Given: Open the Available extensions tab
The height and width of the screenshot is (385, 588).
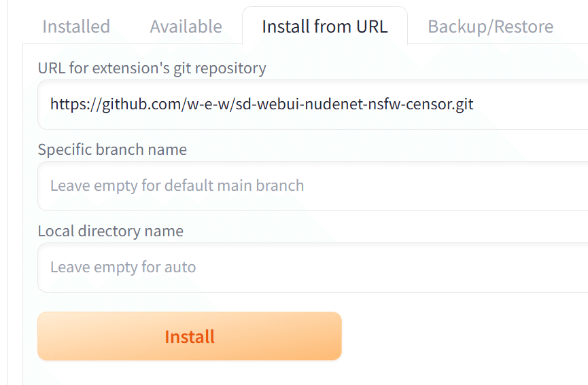Looking at the screenshot, I should (186, 26).
